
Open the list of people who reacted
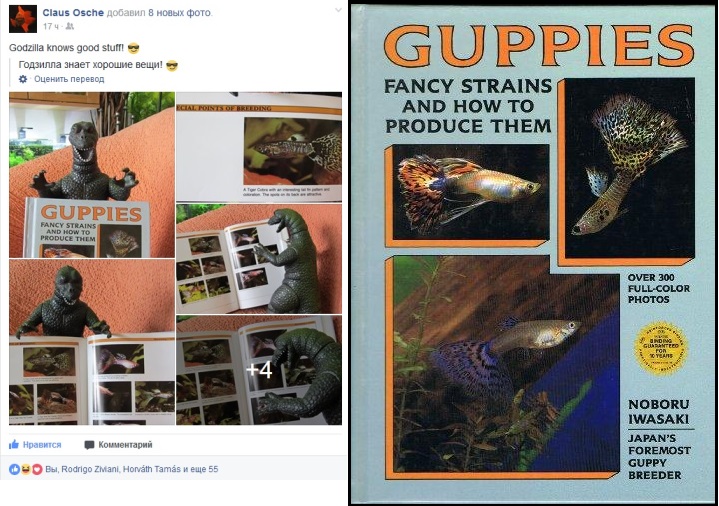(132, 469)
